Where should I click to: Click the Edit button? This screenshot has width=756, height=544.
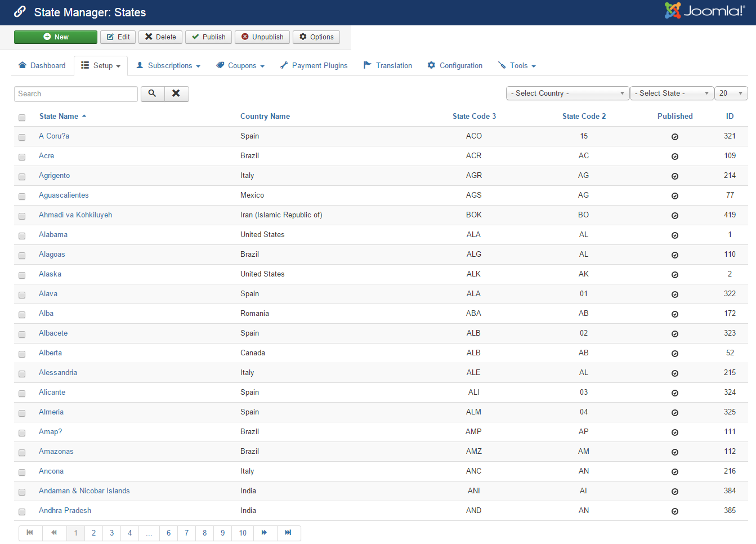pos(118,37)
